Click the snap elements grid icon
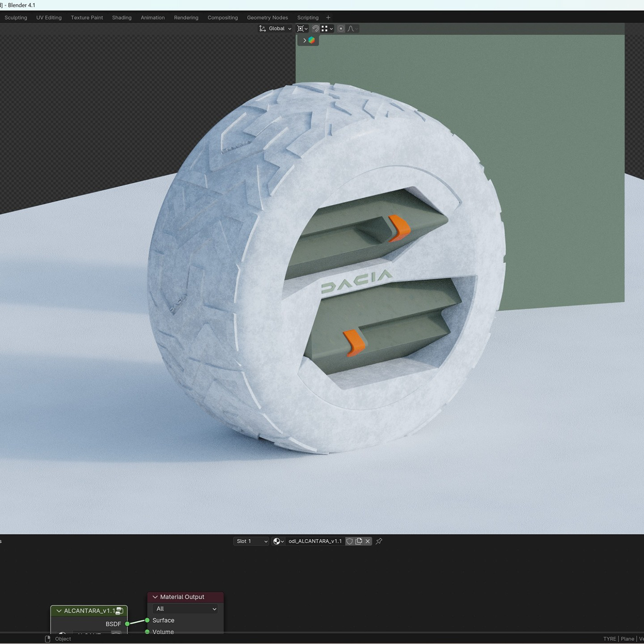The height and width of the screenshot is (644, 644). pyautogui.click(x=325, y=29)
